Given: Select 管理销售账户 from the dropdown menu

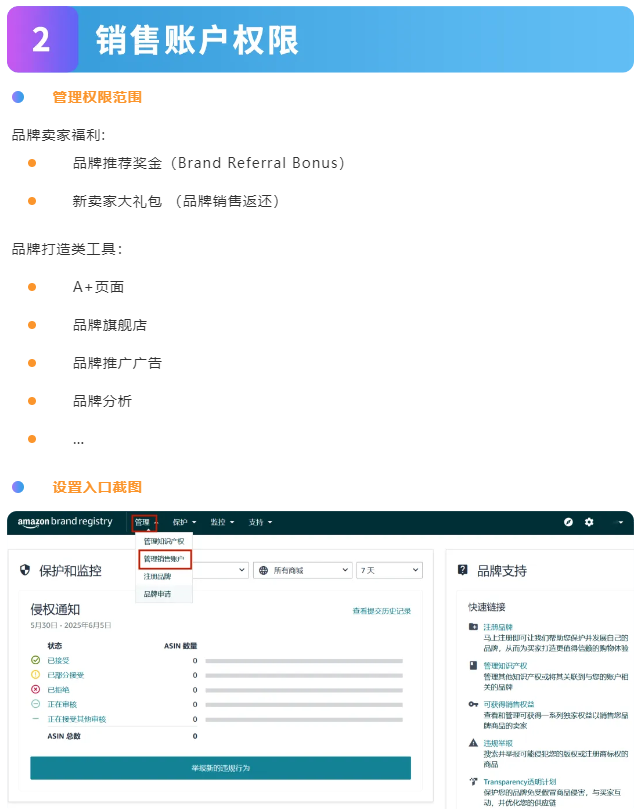Looking at the screenshot, I should tap(164, 559).
